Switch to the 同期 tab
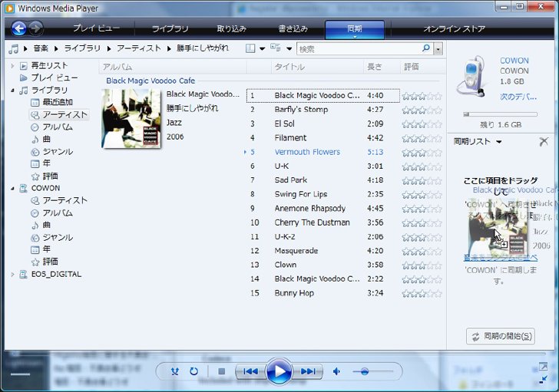 355,28
